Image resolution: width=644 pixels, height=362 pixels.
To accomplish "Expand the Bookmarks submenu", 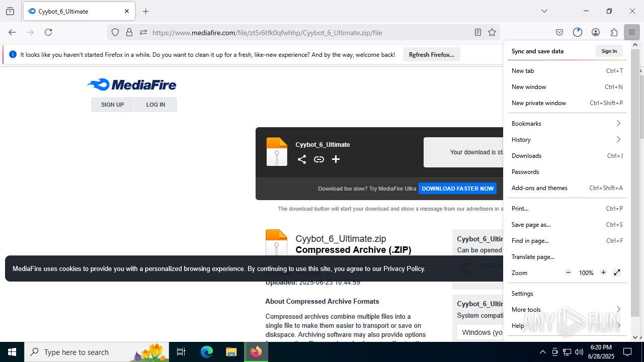I will tap(567, 124).
